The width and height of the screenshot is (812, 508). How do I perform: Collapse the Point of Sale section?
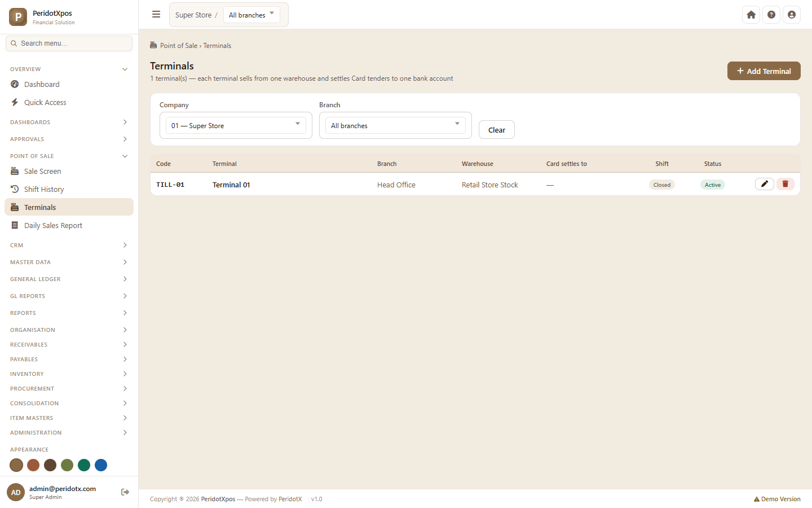click(x=69, y=156)
